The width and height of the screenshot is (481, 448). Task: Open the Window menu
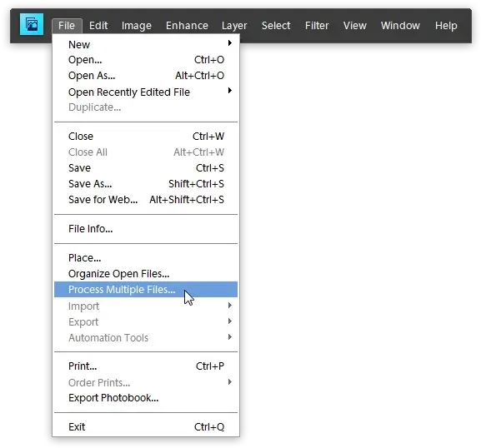pyautogui.click(x=400, y=26)
